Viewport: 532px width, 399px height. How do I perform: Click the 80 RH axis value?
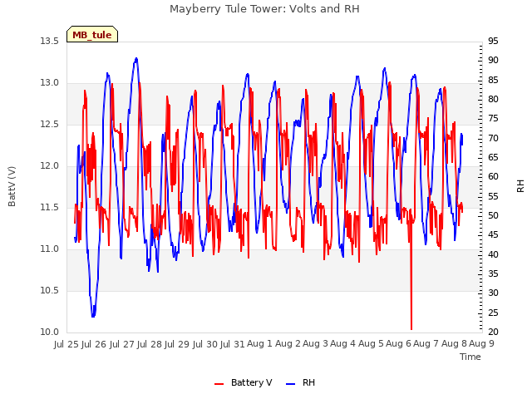point(493,100)
